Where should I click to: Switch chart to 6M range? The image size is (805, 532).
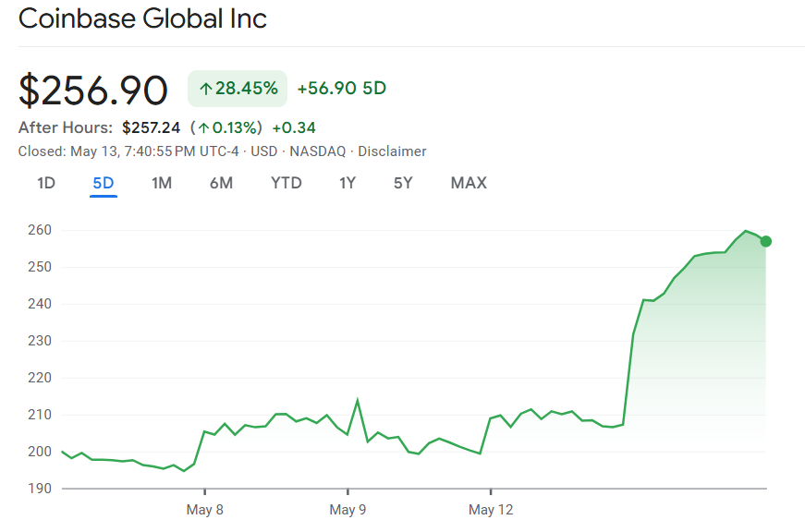[221, 183]
